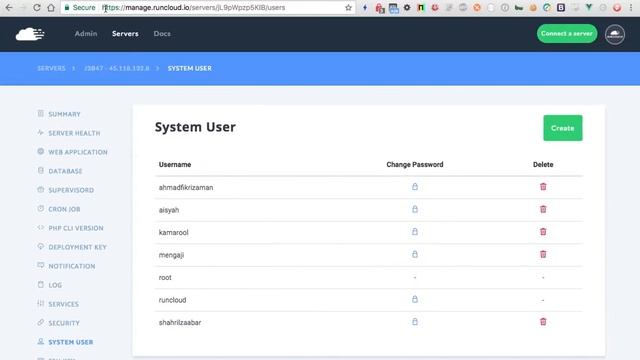Go to SERVERS breadcrumb
Image resolution: width=640 pixels, height=360 pixels.
click(x=51, y=68)
